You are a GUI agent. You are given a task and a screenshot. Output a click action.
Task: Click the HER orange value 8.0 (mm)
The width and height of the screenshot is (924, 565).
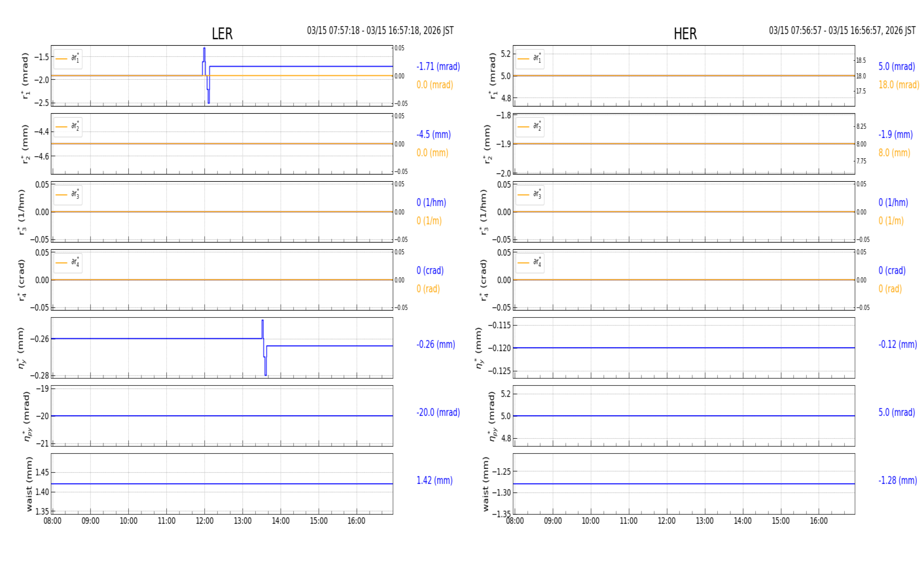894,153
